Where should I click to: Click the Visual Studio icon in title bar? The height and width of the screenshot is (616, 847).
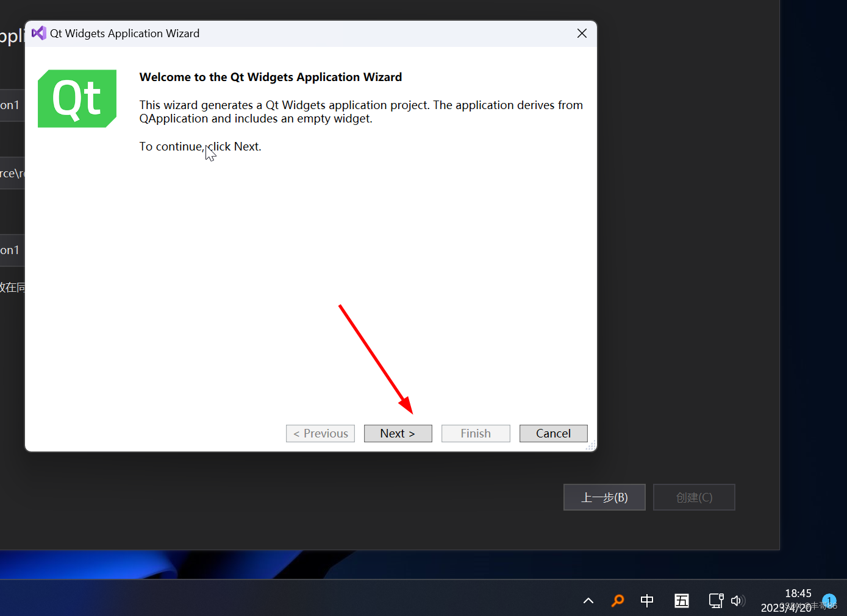click(x=39, y=33)
